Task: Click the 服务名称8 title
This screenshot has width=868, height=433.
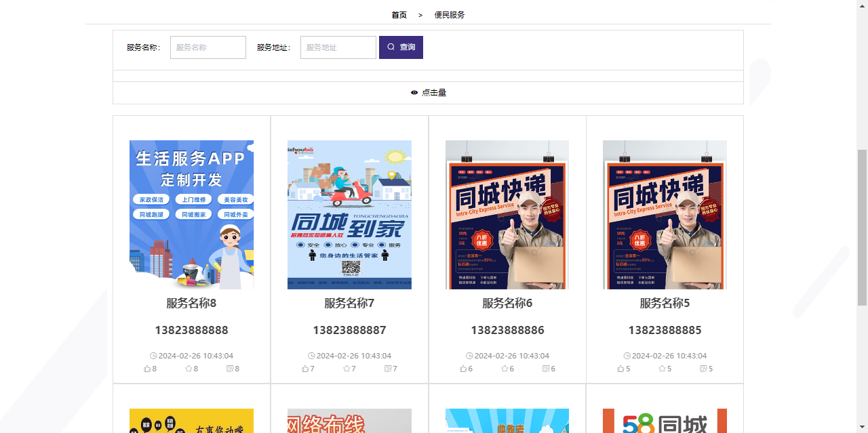Action: [x=191, y=304]
